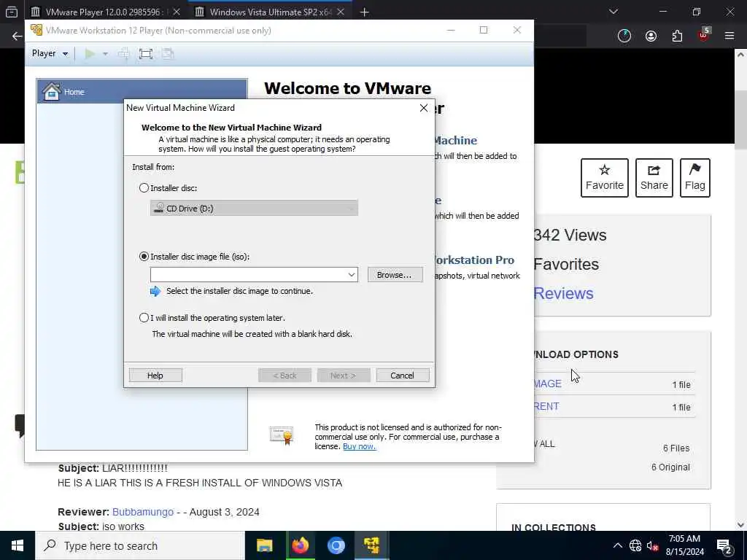Image resolution: width=747 pixels, height=560 pixels.
Task: Open the CD Drive (D:) dropdown
Action: [x=254, y=208]
